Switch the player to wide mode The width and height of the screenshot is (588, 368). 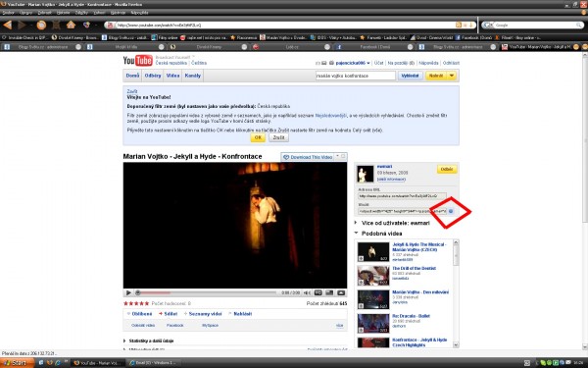point(329,292)
